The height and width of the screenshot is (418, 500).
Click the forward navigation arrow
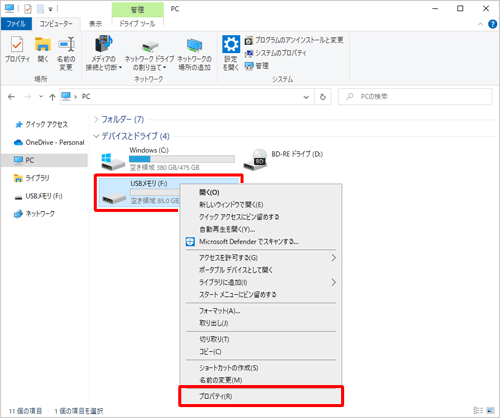[x=28, y=97]
